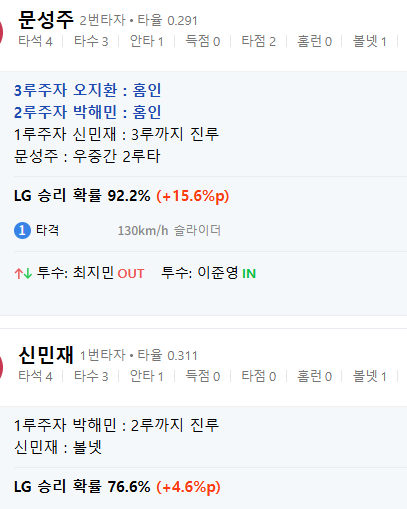The image size is (407, 509).
Task: Click 신민재 볼넷 result text
Action: (58, 447)
